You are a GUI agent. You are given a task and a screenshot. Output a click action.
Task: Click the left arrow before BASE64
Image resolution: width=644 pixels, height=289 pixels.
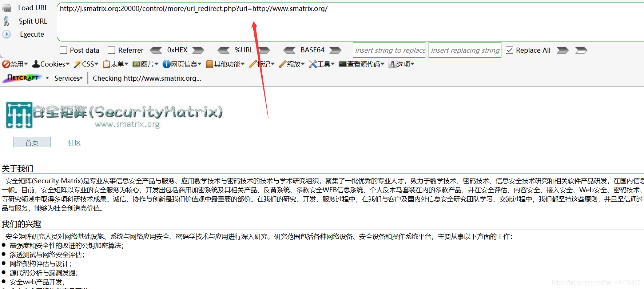[x=290, y=50]
